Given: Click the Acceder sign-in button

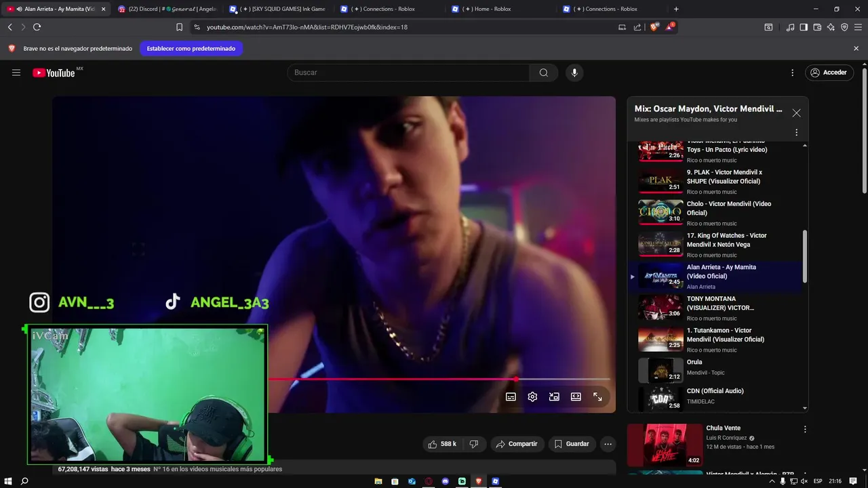Looking at the screenshot, I should 829,73.
